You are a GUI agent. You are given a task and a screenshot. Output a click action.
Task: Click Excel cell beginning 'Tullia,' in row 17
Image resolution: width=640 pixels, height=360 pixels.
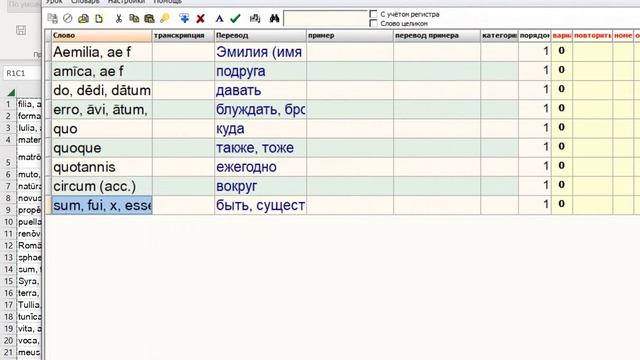click(x=29, y=305)
